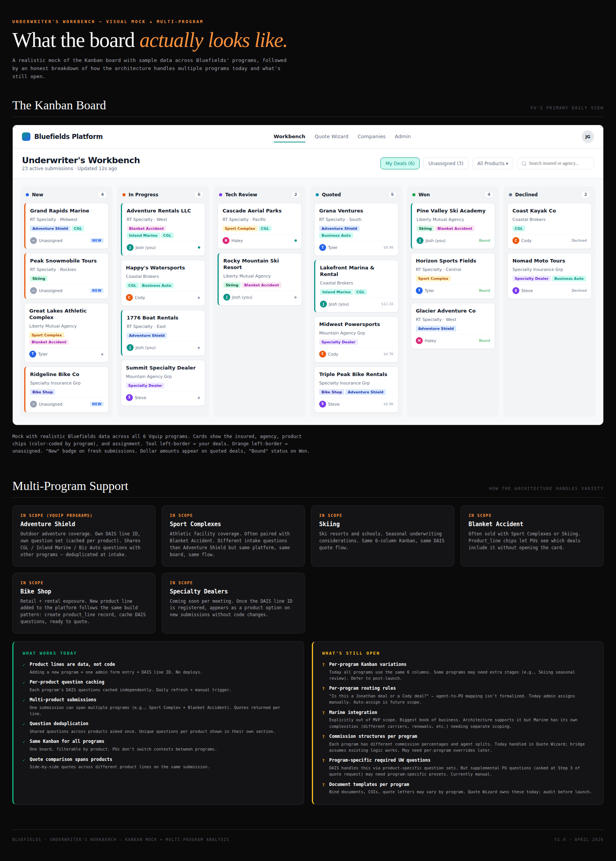Image resolution: width=616 pixels, height=861 pixels.
Task: Switch to the Quote Wizard tab
Action: (331, 136)
